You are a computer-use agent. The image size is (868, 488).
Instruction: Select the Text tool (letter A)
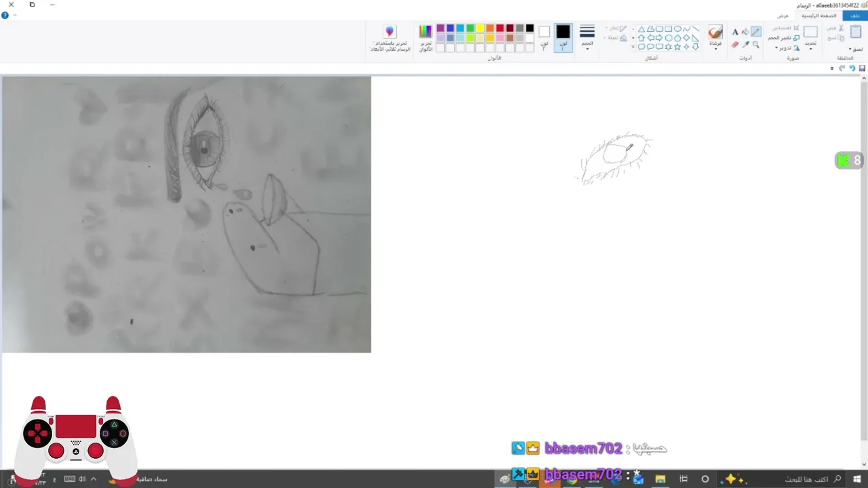pyautogui.click(x=735, y=32)
